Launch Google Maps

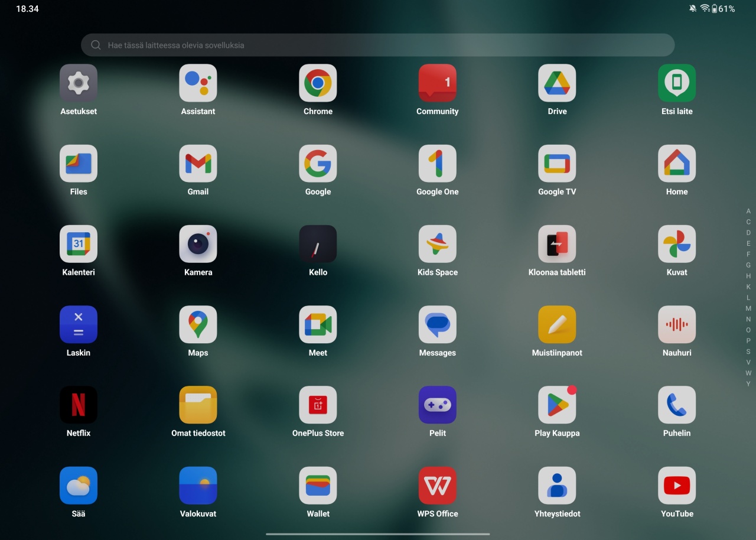click(x=198, y=324)
